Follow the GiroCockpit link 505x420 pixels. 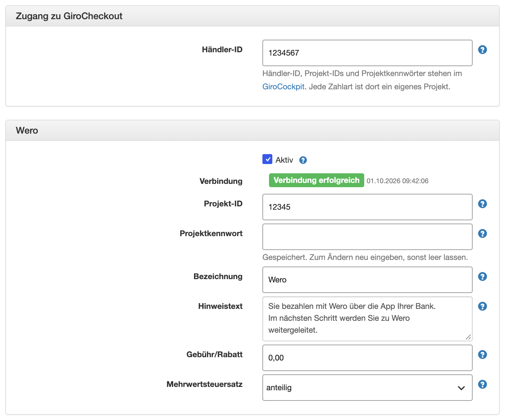tap(283, 87)
